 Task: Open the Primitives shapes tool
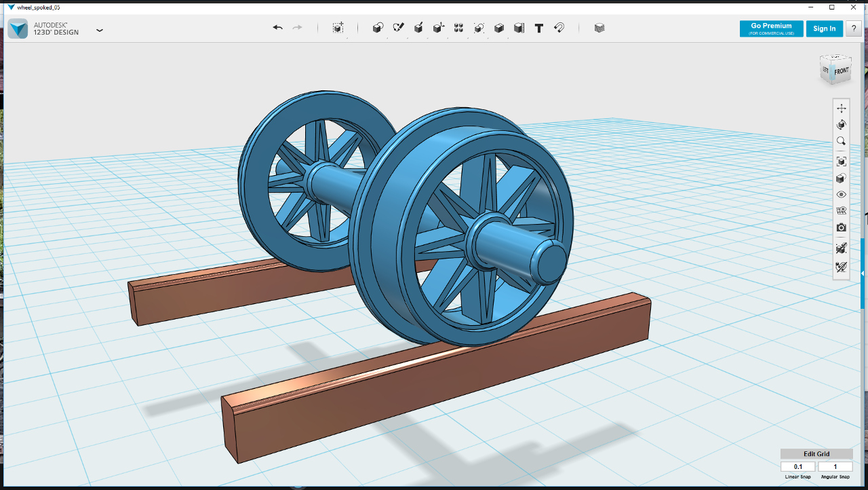378,28
